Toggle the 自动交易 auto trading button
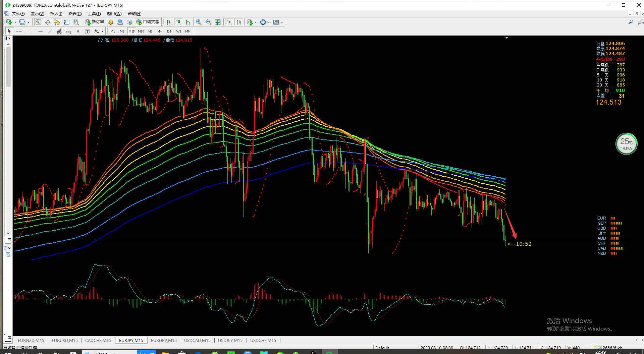 (x=148, y=22)
